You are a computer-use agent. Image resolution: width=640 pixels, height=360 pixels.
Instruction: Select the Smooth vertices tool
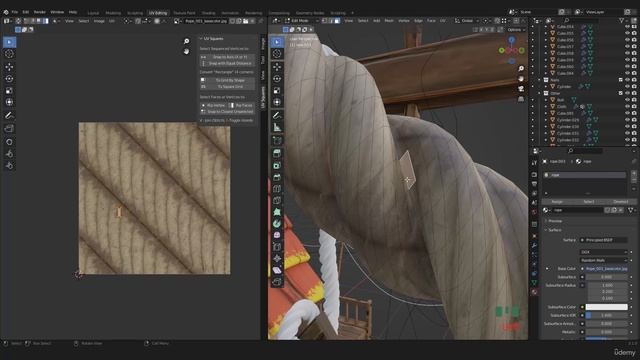[x=277, y=235]
